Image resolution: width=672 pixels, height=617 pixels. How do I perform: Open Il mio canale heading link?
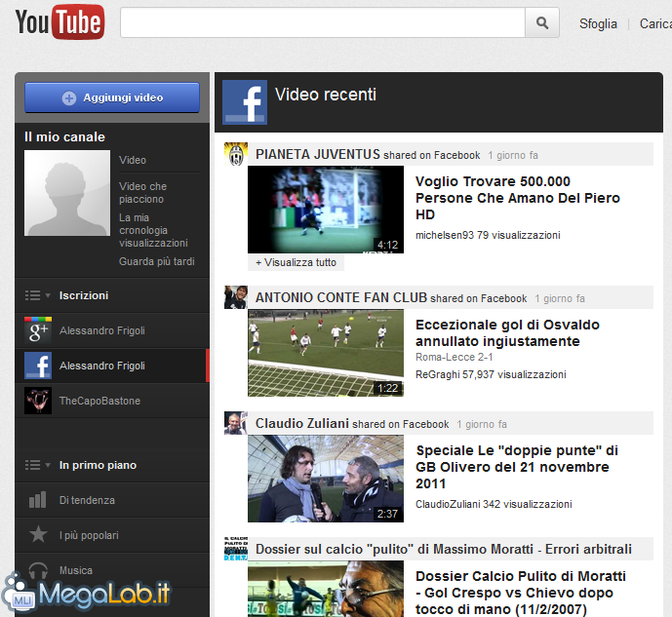click(x=64, y=137)
